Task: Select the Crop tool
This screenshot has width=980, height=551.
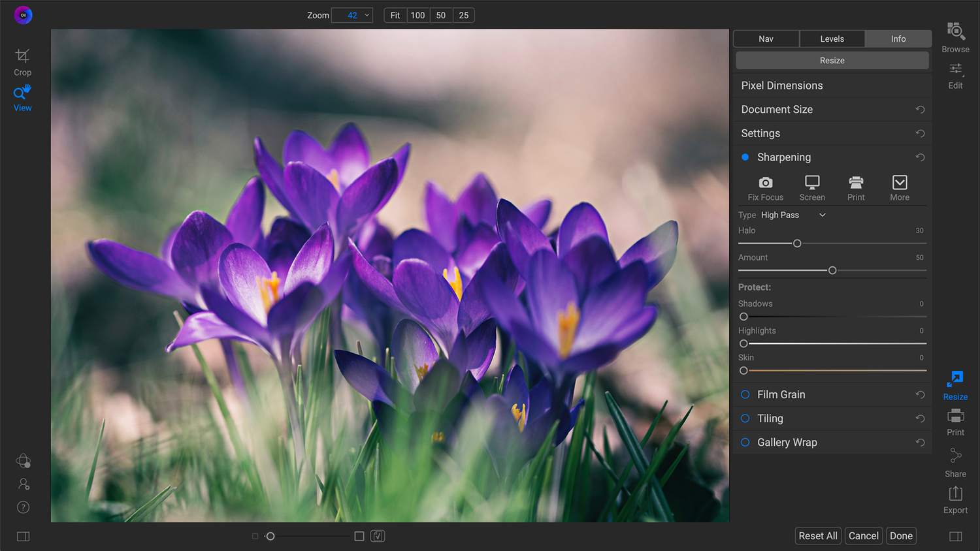Action: tap(22, 61)
